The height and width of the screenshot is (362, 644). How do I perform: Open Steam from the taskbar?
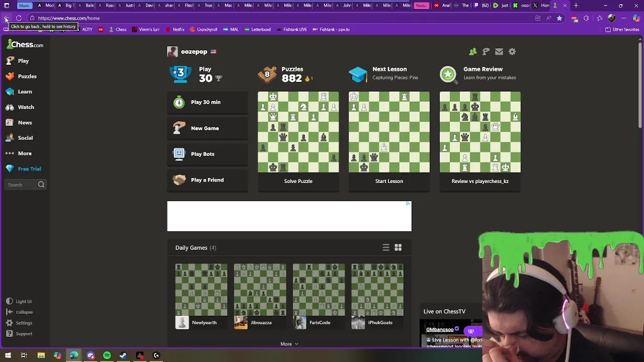tap(123, 355)
